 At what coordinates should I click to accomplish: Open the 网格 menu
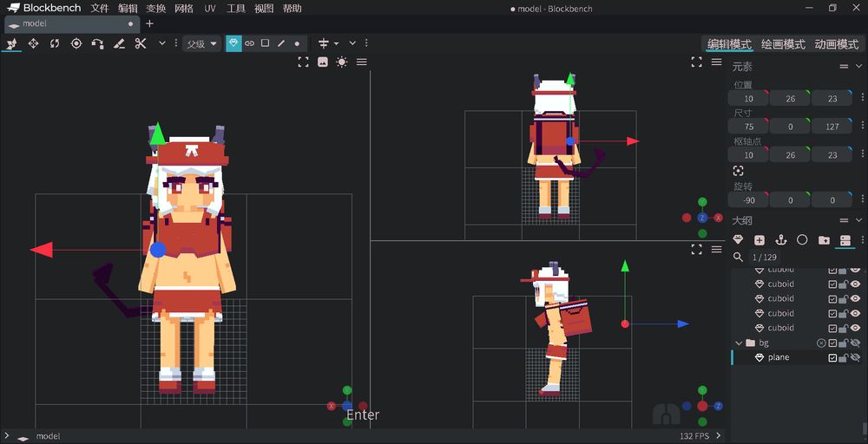[184, 9]
